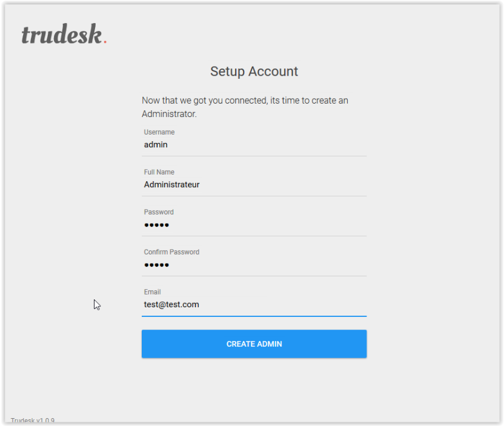Click the red dot in trudesk logo

(x=105, y=41)
